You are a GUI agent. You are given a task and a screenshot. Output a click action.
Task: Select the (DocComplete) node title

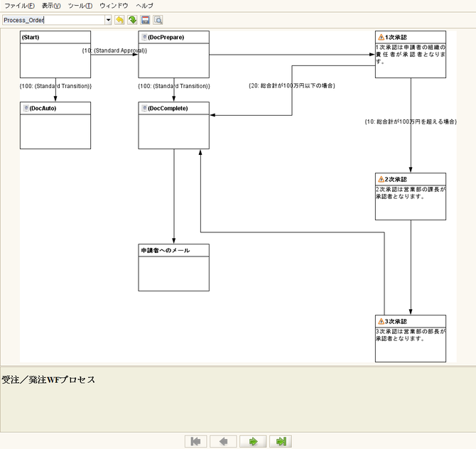pos(168,109)
